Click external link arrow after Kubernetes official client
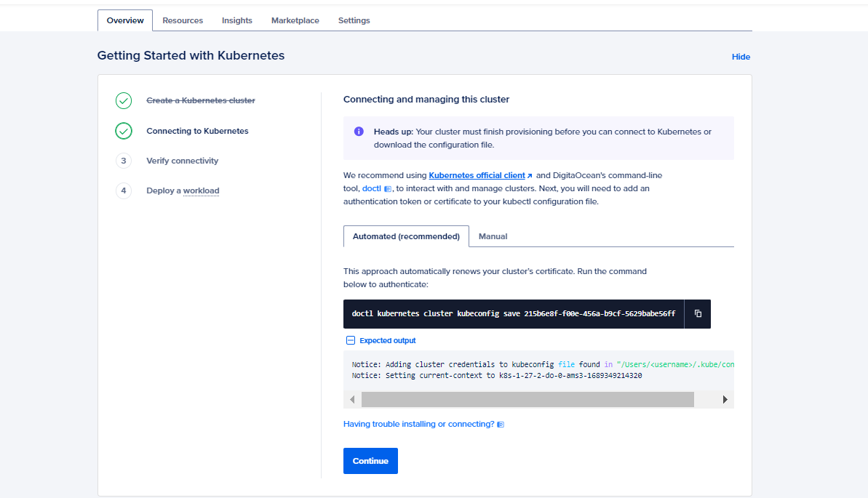Image resolution: width=868 pixels, height=498 pixels. [x=530, y=176]
